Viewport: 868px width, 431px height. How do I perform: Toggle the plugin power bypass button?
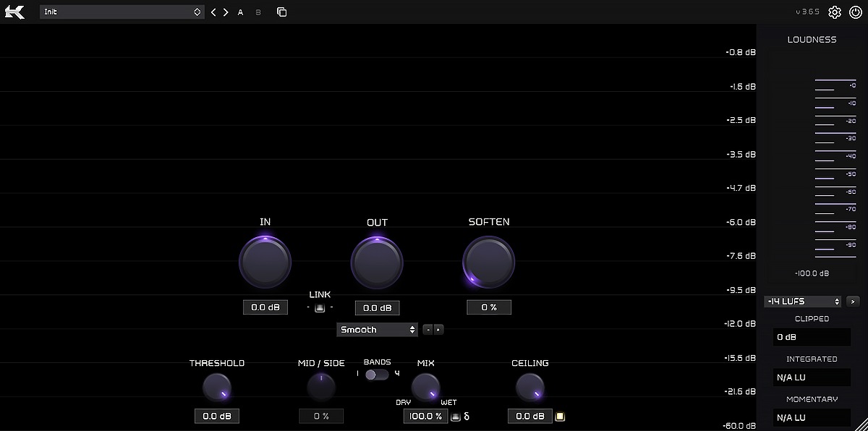point(855,12)
